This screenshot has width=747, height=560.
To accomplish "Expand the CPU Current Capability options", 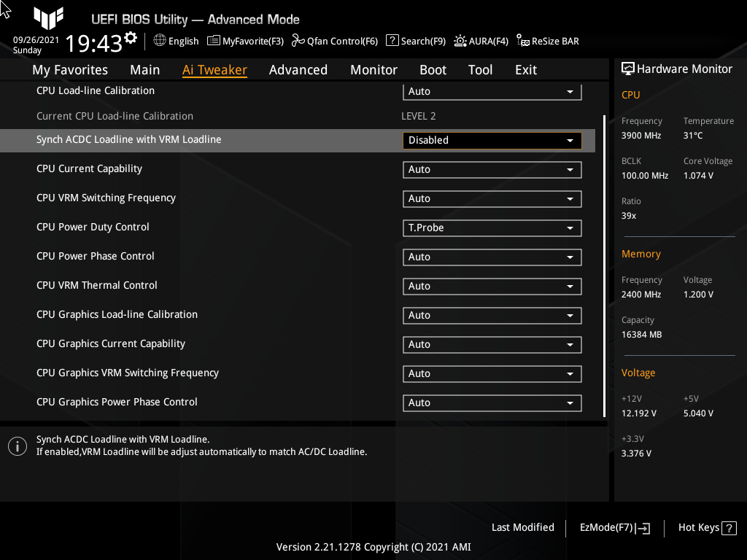I will tap(492, 169).
